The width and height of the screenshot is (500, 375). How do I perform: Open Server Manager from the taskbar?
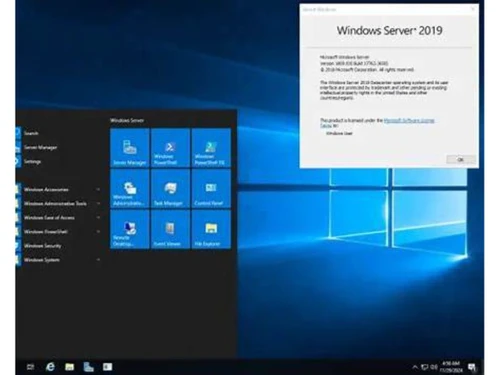click(x=88, y=367)
